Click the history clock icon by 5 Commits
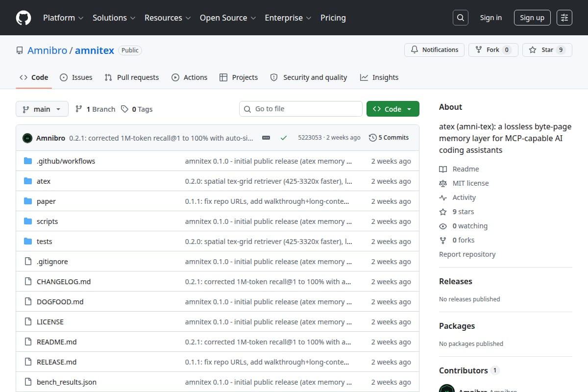This screenshot has height=392, width=588. (373, 138)
